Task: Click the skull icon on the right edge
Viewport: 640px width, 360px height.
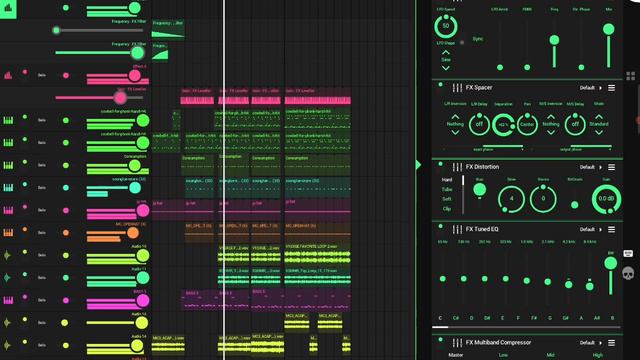Action: (x=628, y=273)
